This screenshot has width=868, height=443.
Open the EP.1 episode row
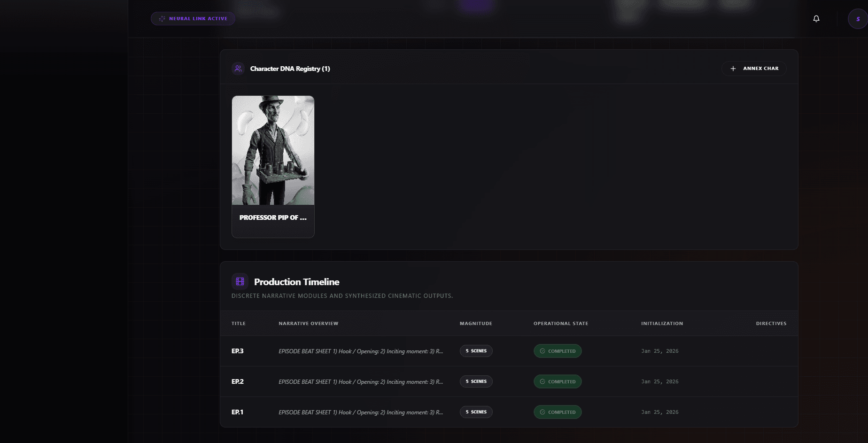(x=238, y=412)
